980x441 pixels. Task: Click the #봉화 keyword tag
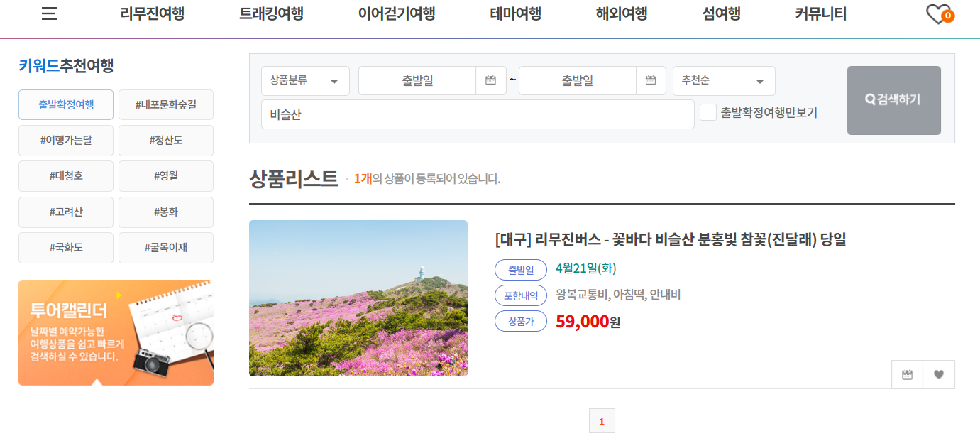click(x=165, y=211)
